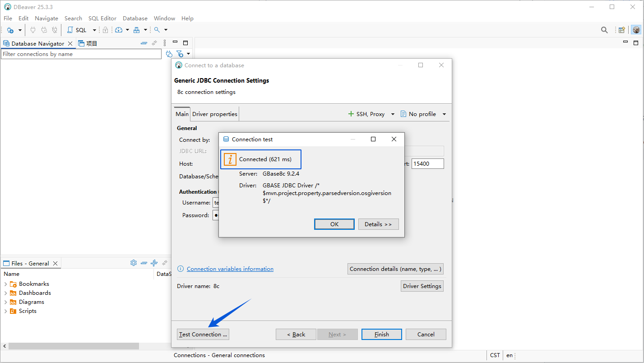The image size is (644, 363).
Task: Click the global search magnifier at top right
Action: coord(604,30)
